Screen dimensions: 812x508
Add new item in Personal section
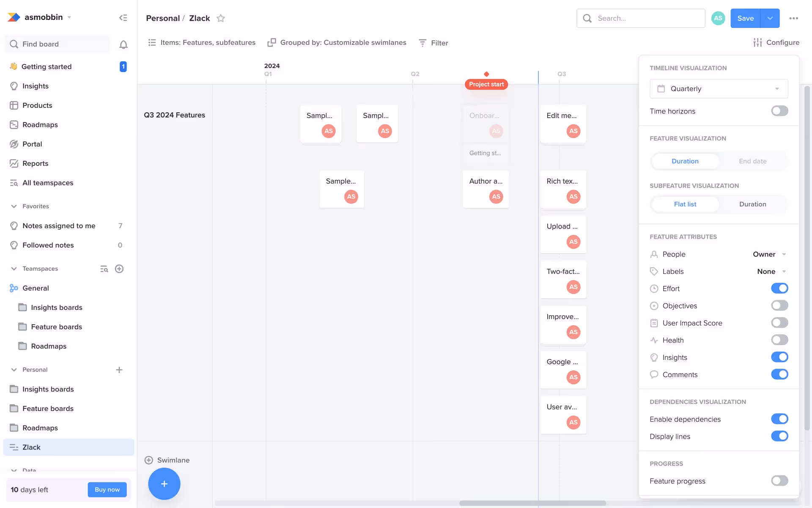click(x=119, y=370)
